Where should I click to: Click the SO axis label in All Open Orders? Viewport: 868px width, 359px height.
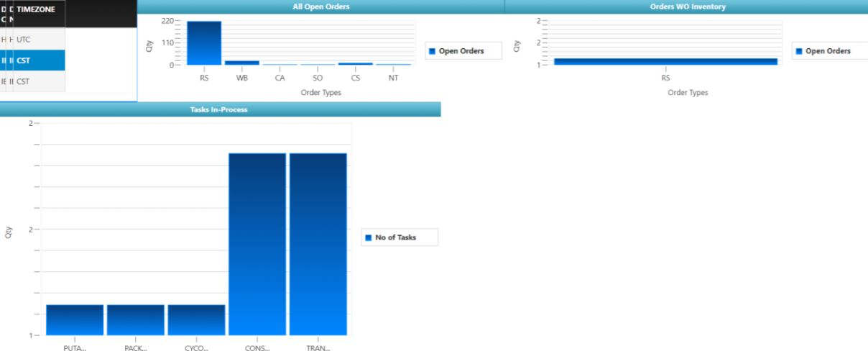point(318,78)
